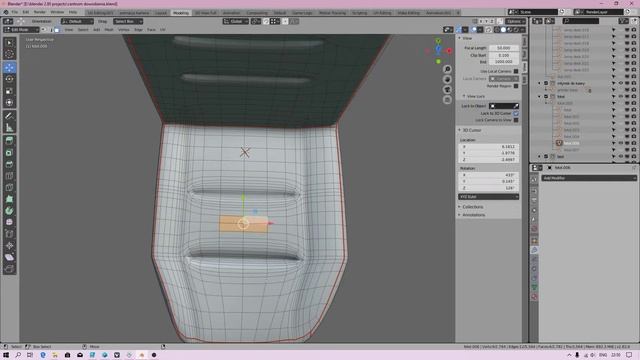Image resolution: width=640 pixels, height=360 pixels.
Task: Toggle proportional editing button
Action: 285,21
